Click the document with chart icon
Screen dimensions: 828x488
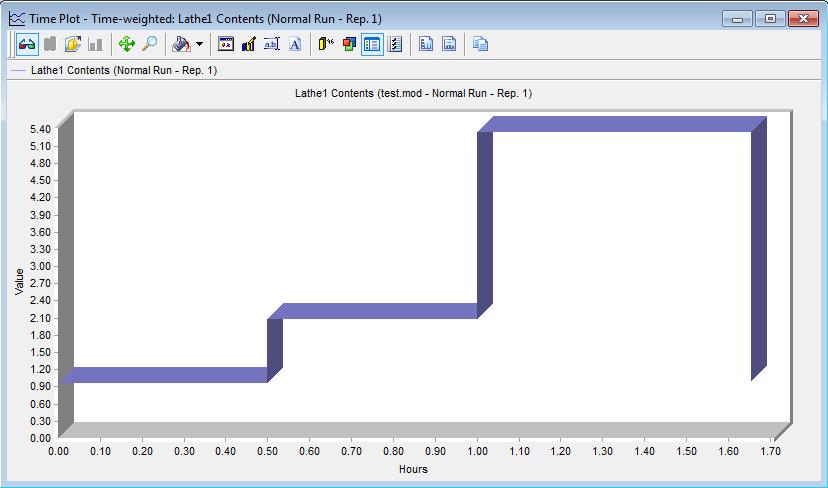pos(426,44)
